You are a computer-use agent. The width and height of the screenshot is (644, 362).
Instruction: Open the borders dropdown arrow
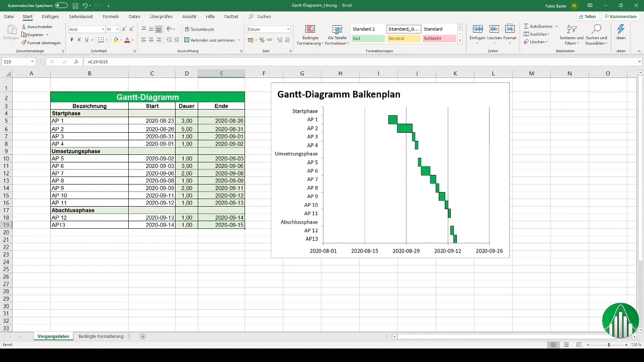(107, 40)
